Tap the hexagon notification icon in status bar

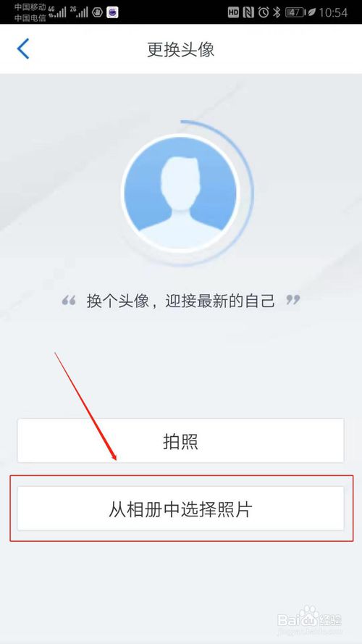coord(97,13)
